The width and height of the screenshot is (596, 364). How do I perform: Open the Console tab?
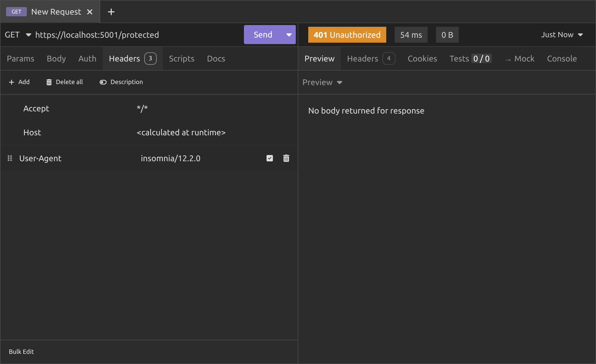pos(562,59)
